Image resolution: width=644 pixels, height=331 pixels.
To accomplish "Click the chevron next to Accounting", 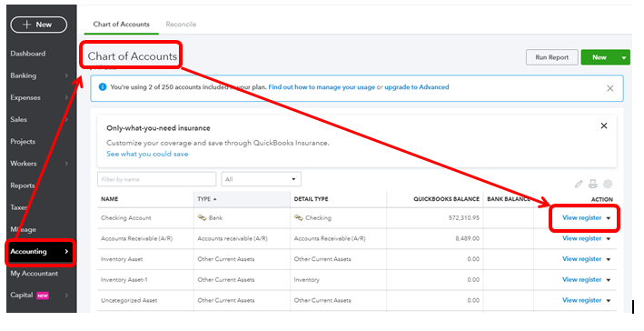I will [66, 252].
